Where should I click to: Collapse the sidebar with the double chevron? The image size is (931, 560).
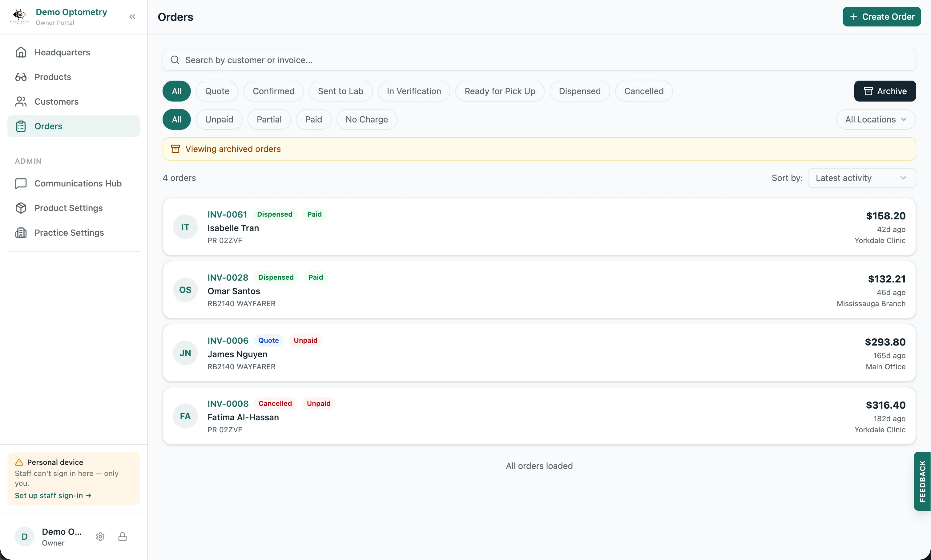[x=132, y=17]
